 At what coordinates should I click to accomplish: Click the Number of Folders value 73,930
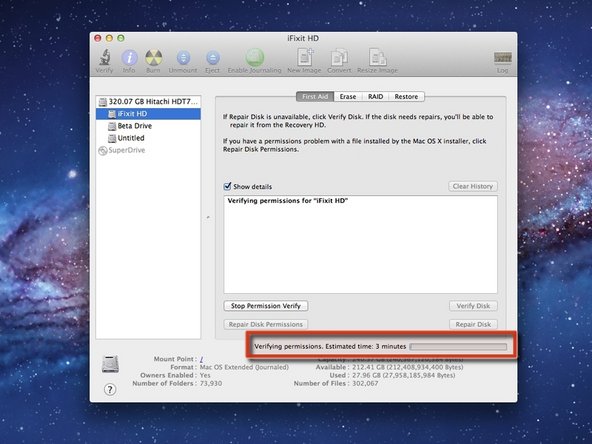coord(211,383)
